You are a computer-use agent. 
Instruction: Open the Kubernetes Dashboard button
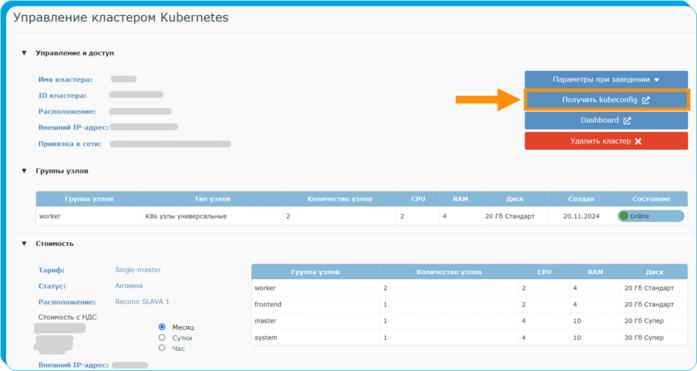pos(606,120)
